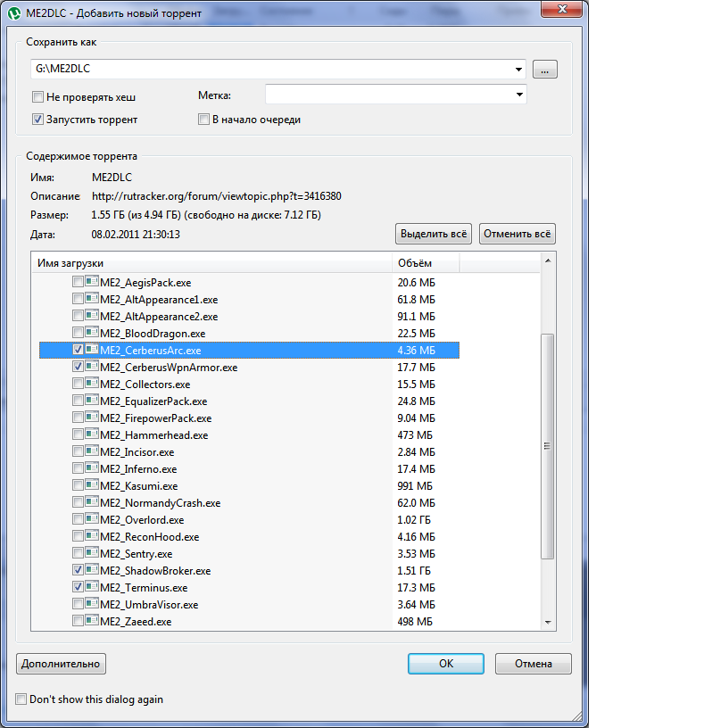Screen dimensions: 712x728
Task: Tick the checkbox for ME2_Kasumi.exe
Action: (78, 485)
